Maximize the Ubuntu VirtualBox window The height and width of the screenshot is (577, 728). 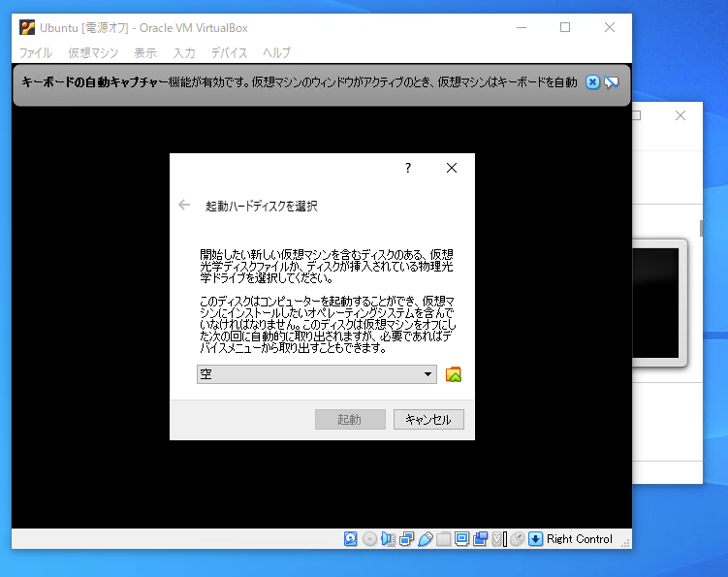pos(565,27)
